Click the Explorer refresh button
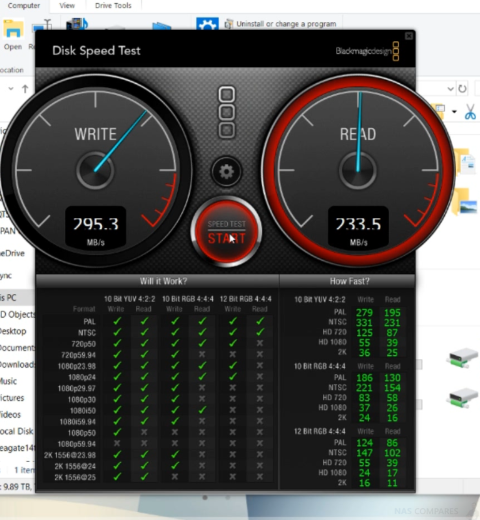This screenshot has width=480, height=520. [462, 89]
